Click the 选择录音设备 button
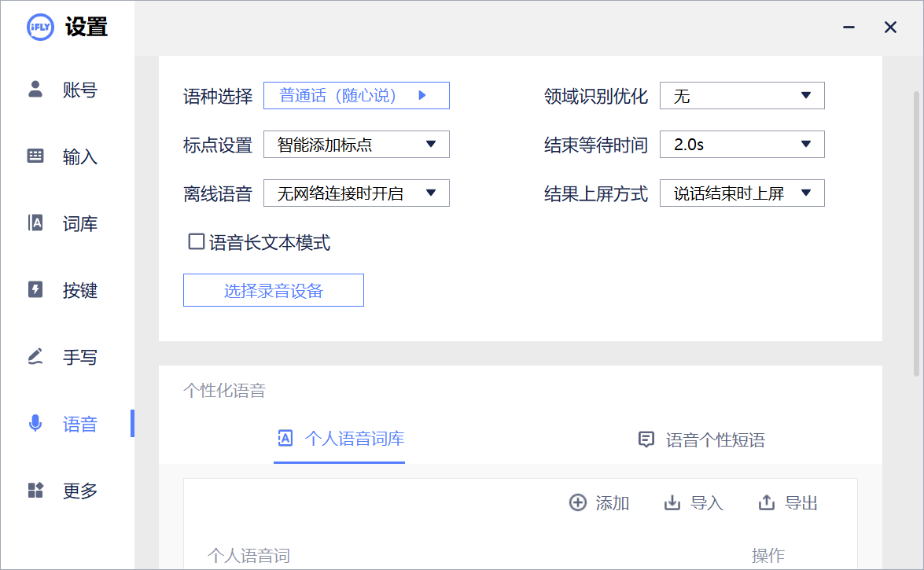Viewport: 924px width, 570px height. [273, 290]
